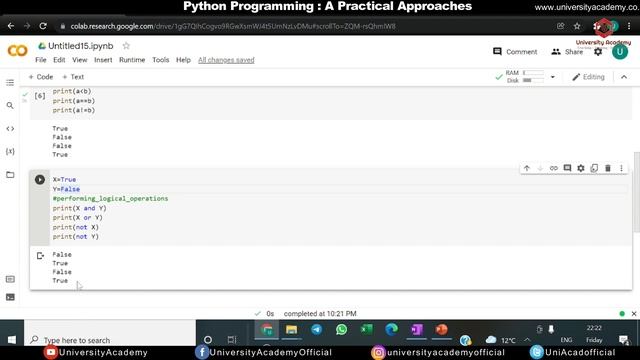
Task: Star the Untitled15.ipynb notebook
Action: pos(126,46)
